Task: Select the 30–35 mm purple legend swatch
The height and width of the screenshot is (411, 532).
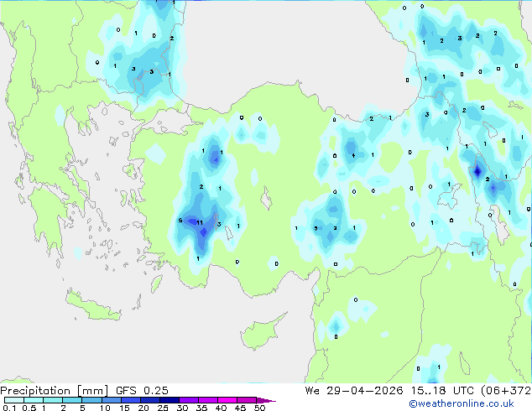Action: pos(188,400)
